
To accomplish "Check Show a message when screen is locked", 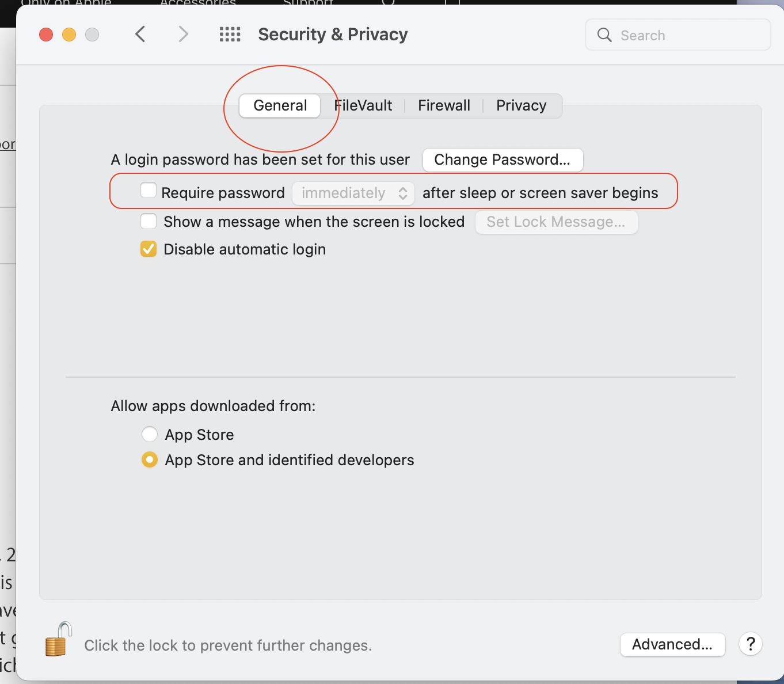I will coord(149,221).
